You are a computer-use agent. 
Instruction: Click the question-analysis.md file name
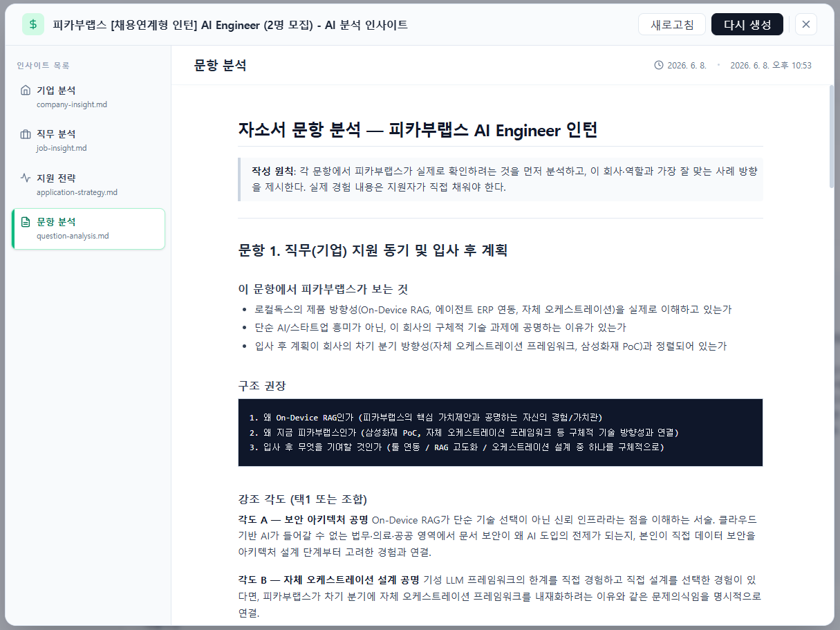(x=73, y=236)
